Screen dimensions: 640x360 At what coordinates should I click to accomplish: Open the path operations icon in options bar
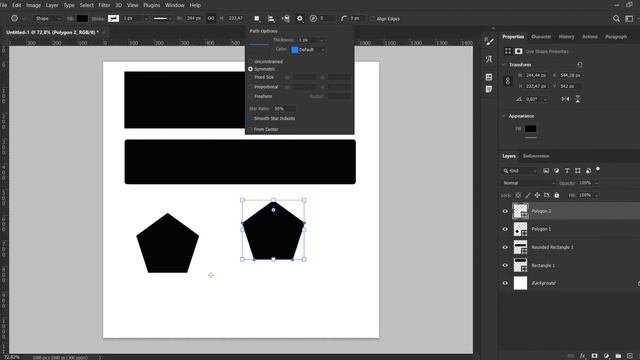257,18
